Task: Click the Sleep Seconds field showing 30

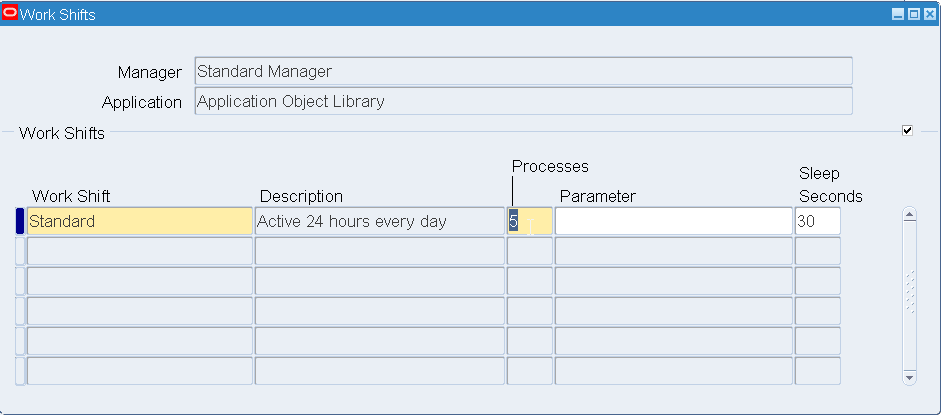Action: tap(817, 221)
